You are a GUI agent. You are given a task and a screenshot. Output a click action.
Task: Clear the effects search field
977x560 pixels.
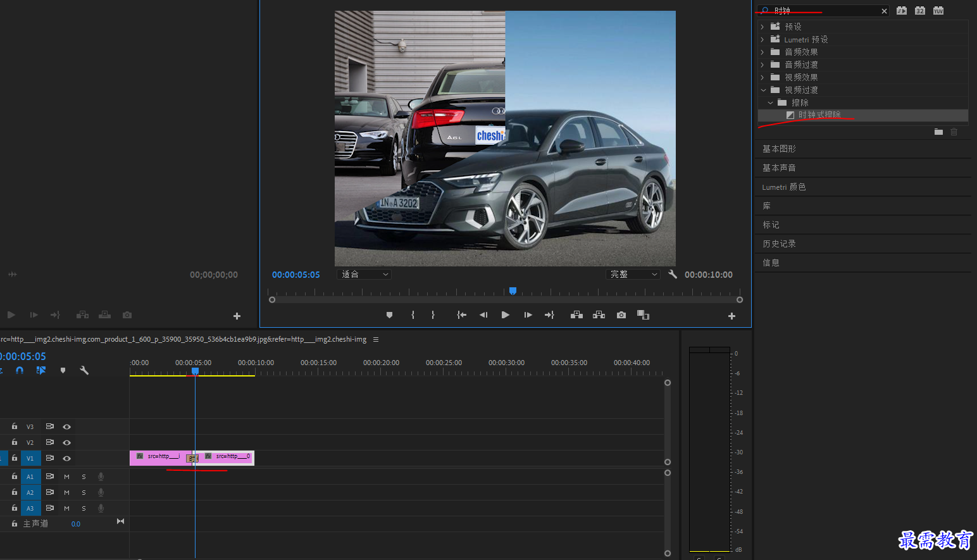[x=884, y=11]
